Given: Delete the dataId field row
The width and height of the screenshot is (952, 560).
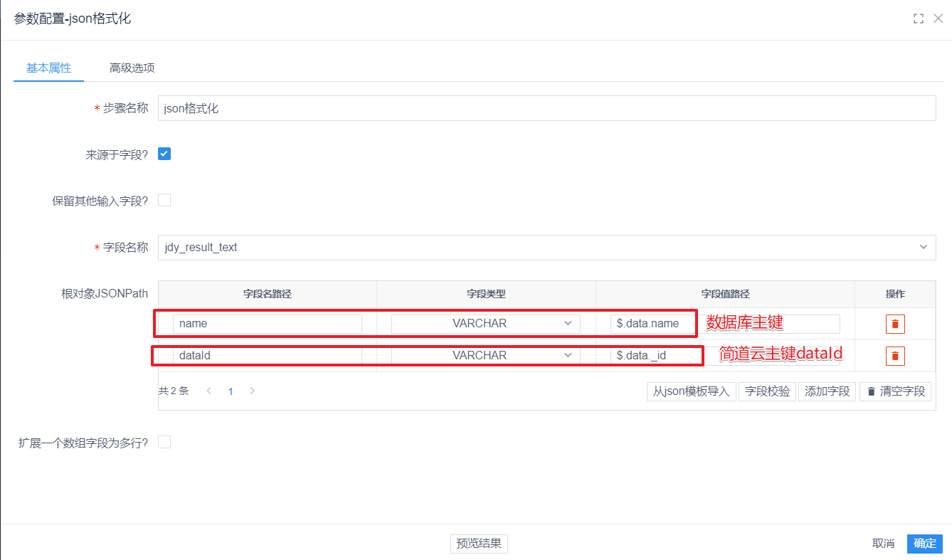Looking at the screenshot, I should (x=895, y=356).
